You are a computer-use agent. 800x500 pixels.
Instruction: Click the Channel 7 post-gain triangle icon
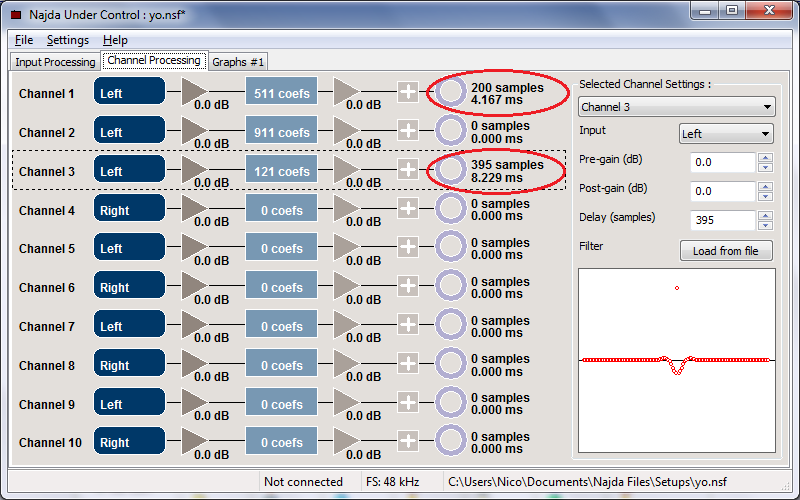click(346, 324)
